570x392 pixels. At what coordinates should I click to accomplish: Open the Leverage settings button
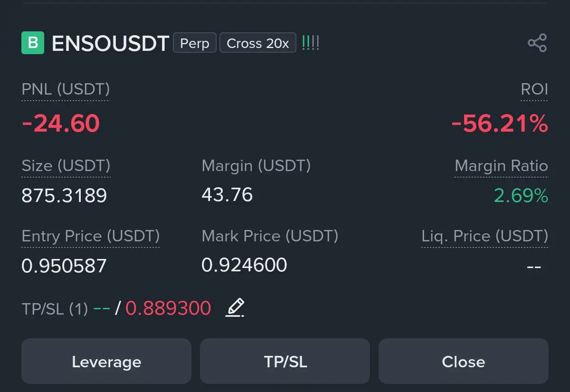(106, 362)
